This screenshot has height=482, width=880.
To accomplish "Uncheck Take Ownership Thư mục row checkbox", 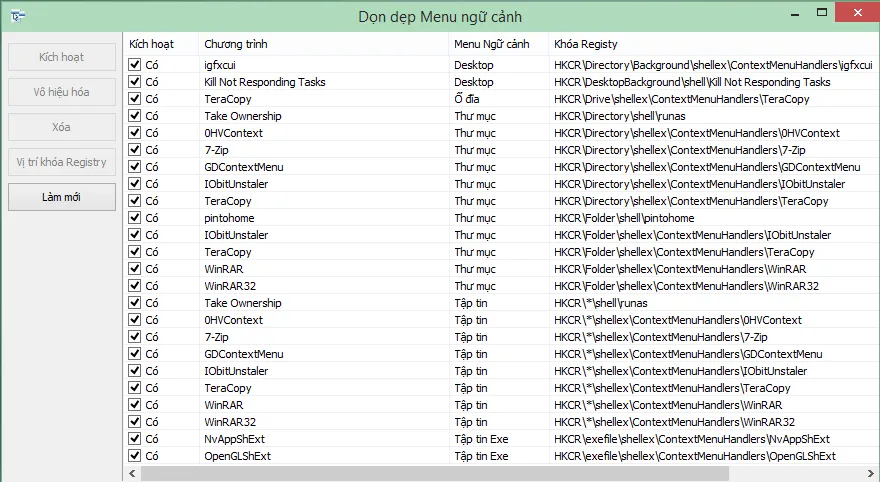I will click(134, 116).
